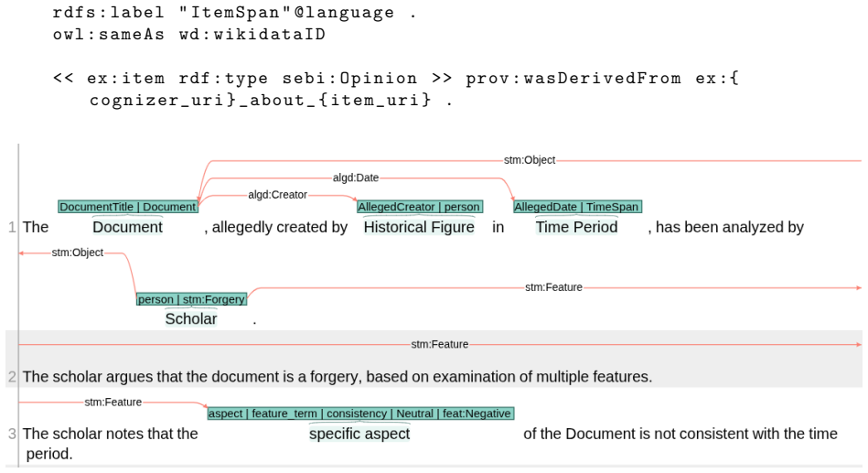
Task: Click the stm:Object label left of Scholar tag
Action: click(78, 253)
